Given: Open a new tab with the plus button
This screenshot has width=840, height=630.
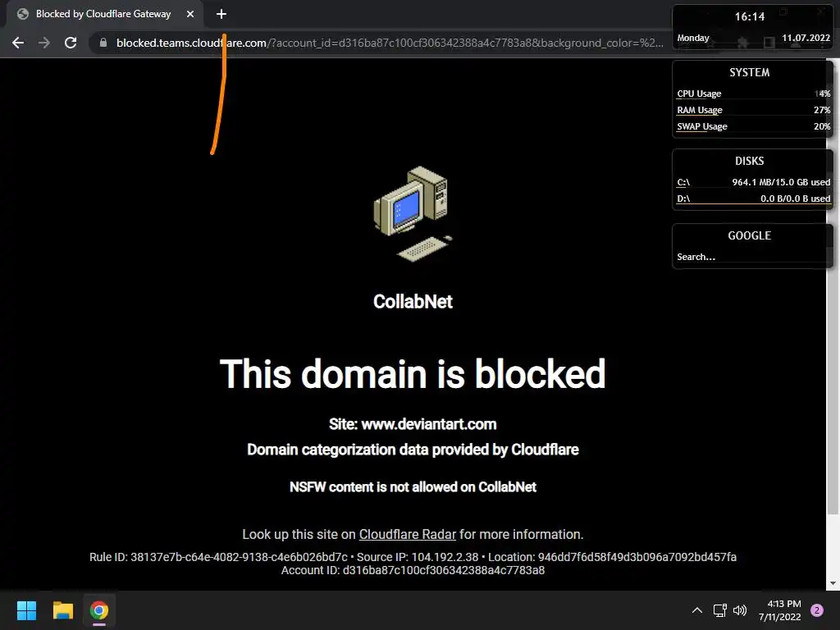Looking at the screenshot, I should pyautogui.click(x=221, y=15).
